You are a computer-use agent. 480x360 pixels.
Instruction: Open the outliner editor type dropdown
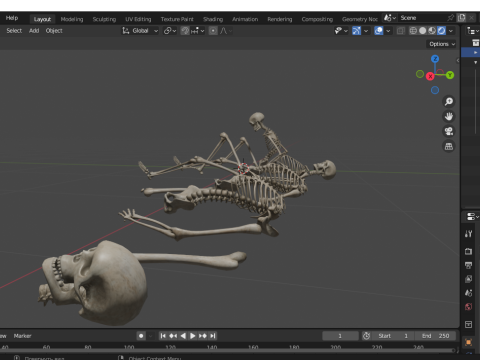(x=472, y=31)
